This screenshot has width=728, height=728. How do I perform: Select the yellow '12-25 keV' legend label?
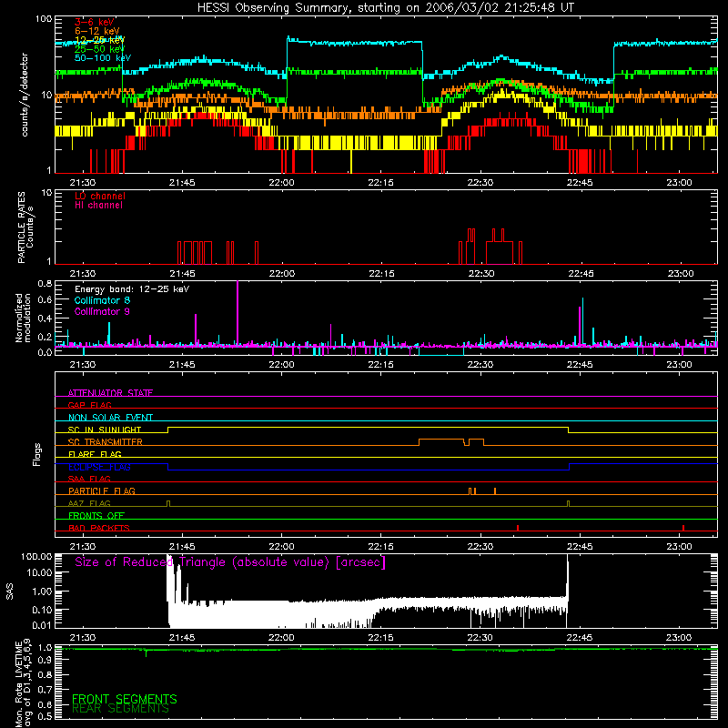coord(99,40)
